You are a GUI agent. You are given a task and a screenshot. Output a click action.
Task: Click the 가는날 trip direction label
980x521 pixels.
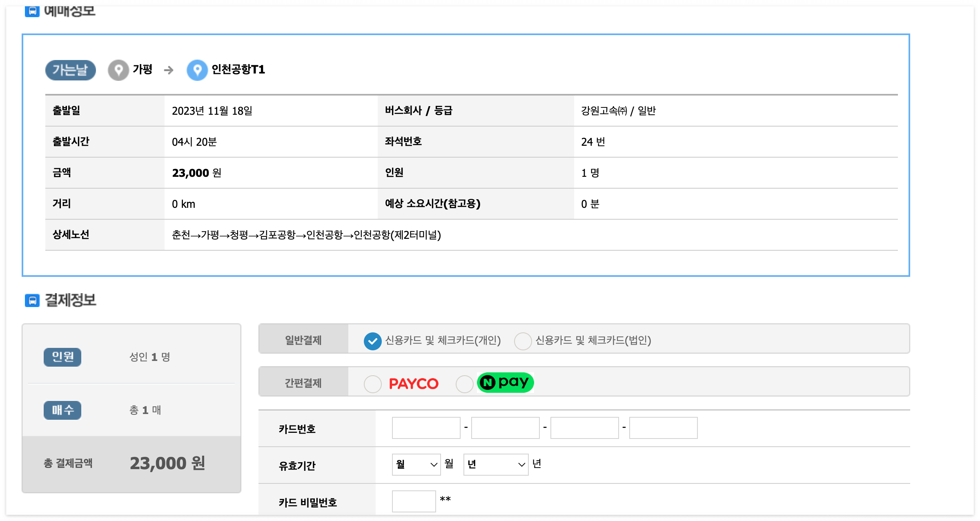tap(70, 70)
